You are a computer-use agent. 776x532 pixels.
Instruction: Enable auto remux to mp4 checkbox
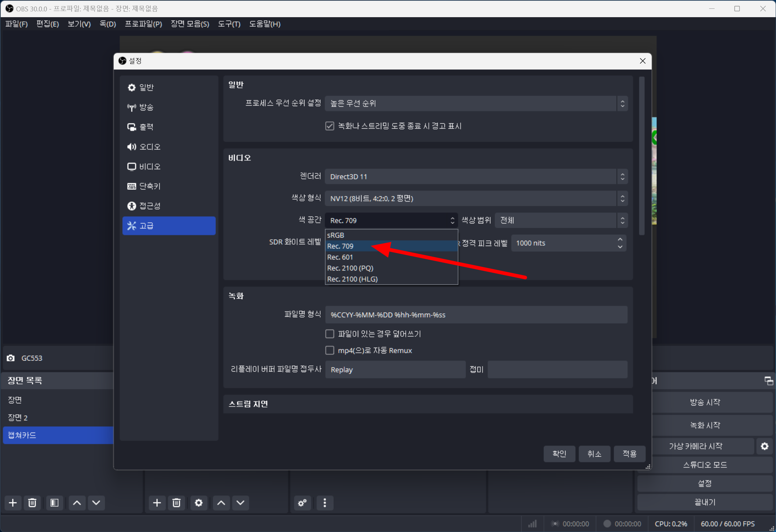click(330, 350)
